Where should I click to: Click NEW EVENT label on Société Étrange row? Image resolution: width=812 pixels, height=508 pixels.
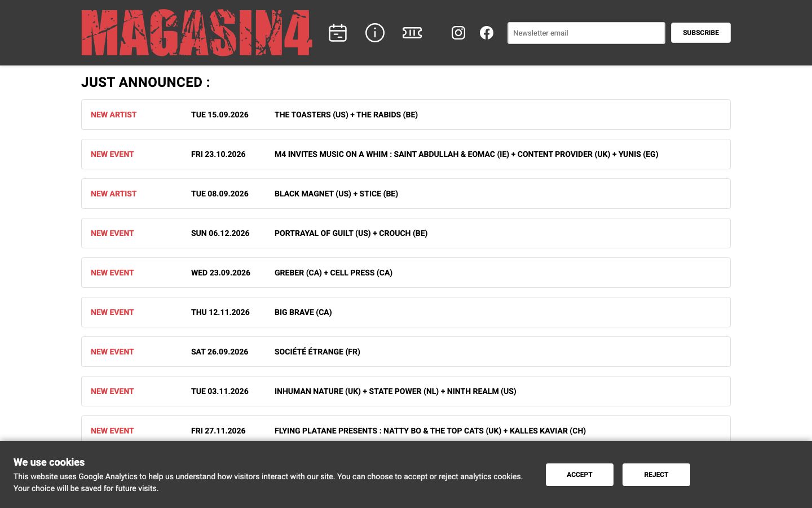tap(112, 352)
